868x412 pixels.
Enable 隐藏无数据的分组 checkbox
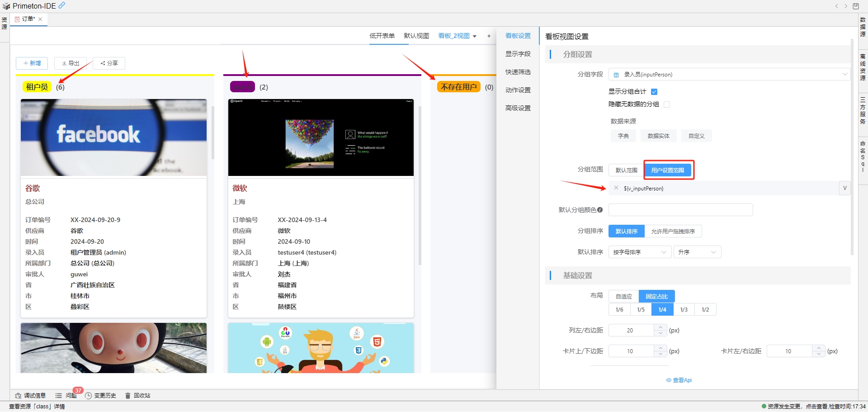[x=666, y=104]
